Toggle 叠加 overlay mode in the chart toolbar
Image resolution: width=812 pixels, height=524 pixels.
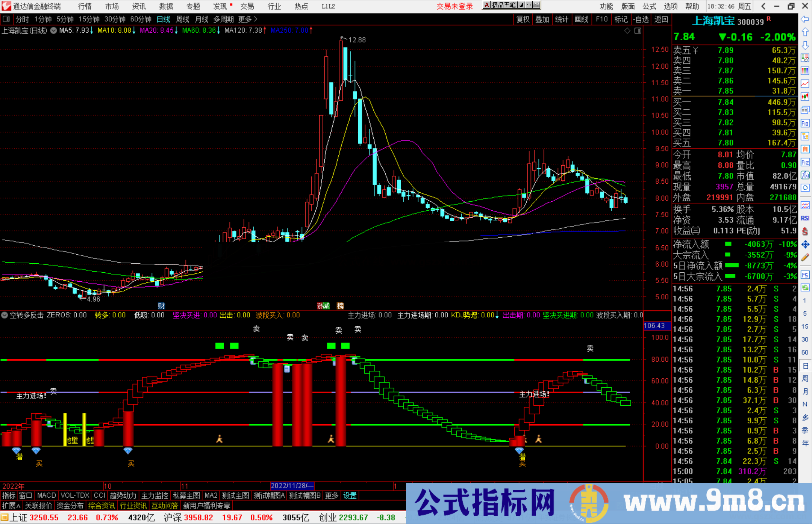542,19
